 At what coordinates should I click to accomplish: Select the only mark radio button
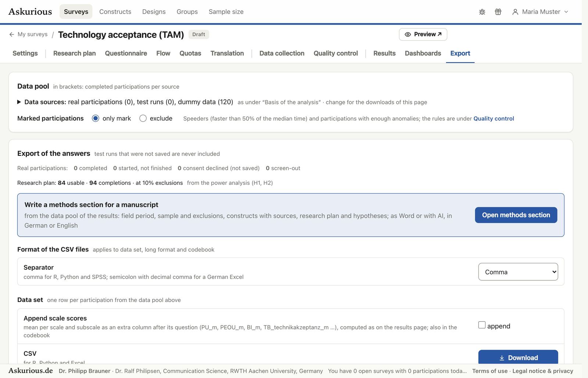point(96,118)
